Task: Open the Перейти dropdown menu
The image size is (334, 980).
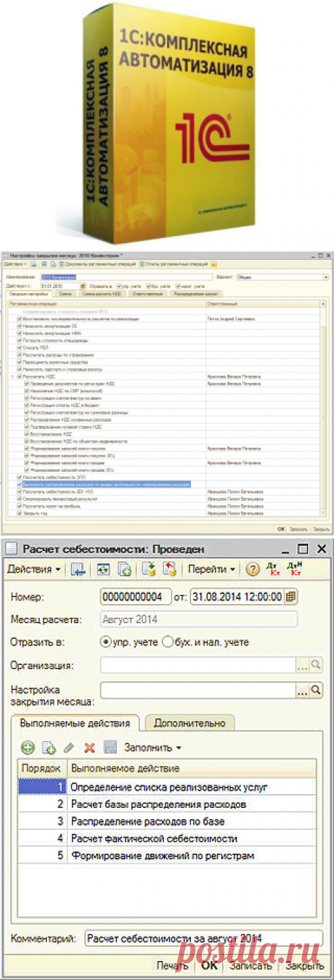Action: coord(210,569)
